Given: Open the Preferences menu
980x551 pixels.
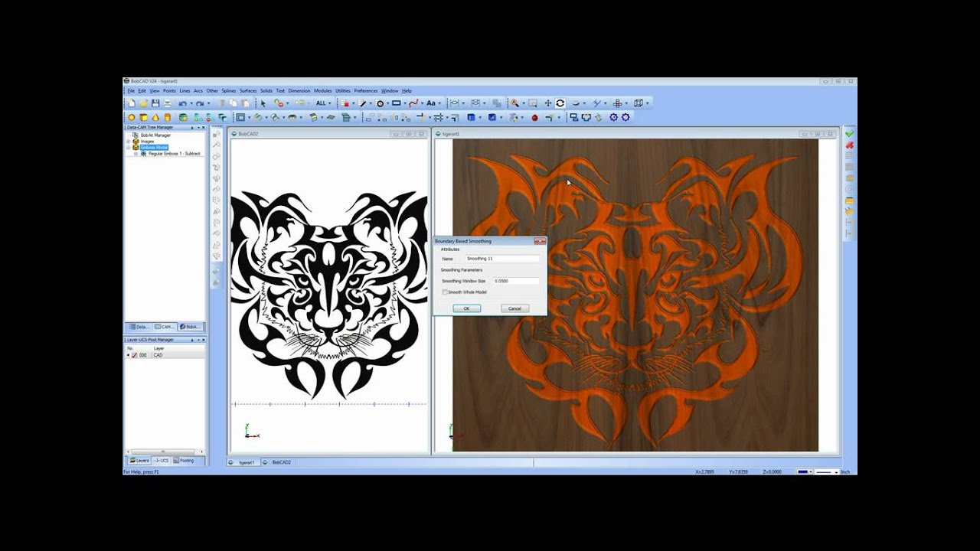Looking at the screenshot, I should pyautogui.click(x=366, y=91).
